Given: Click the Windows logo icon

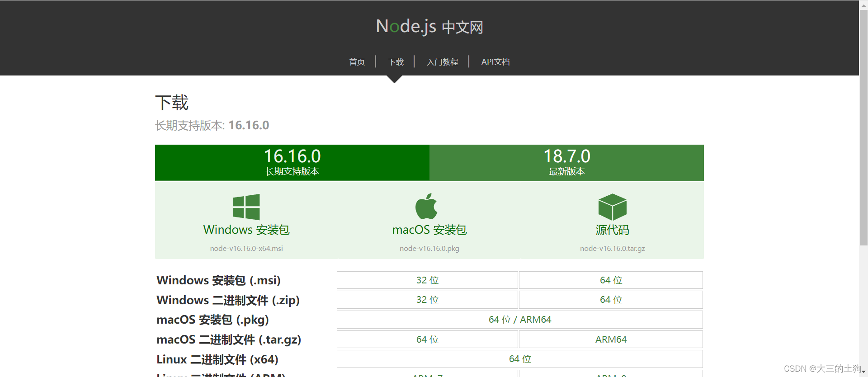Looking at the screenshot, I should (x=246, y=207).
